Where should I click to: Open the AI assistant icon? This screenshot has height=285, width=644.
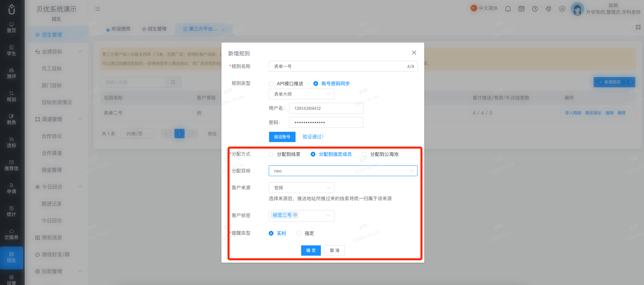[x=562, y=9]
